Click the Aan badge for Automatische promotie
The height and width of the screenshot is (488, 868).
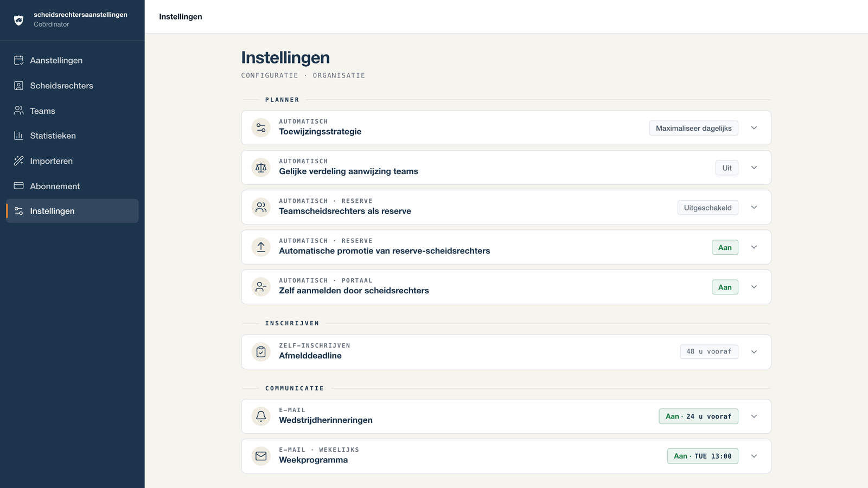click(725, 247)
